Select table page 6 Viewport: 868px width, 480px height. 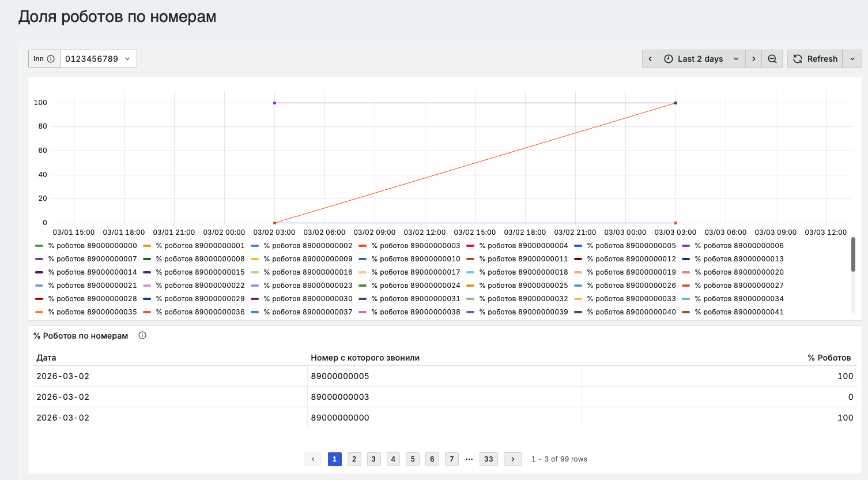click(x=432, y=459)
